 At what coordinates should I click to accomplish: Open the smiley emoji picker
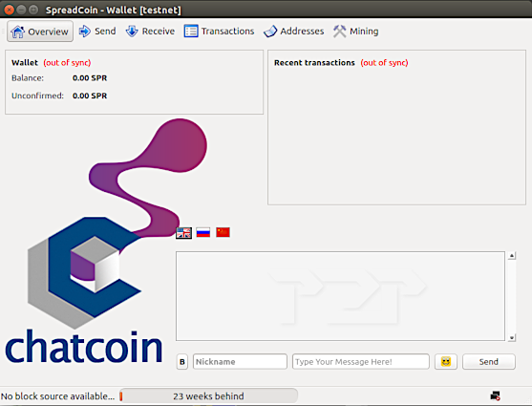[x=446, y=361]
